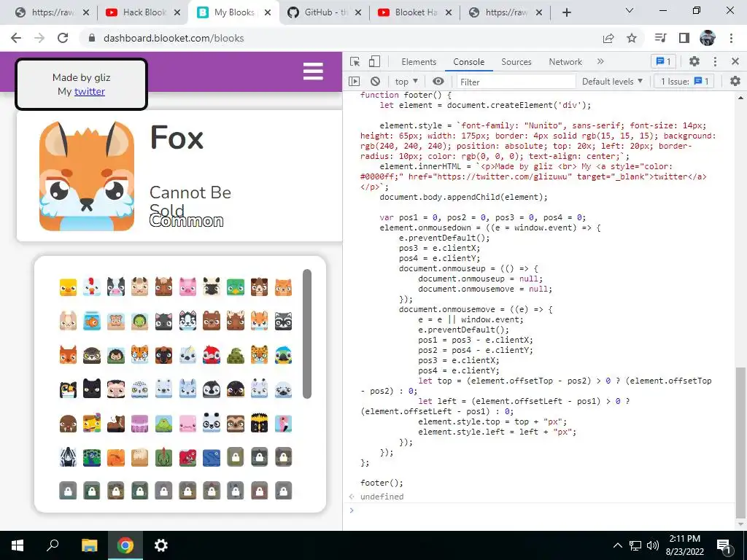Switch to the Console tab
Image resolution: width=747 pixels, height=560 pixels.
pos(469,62)
